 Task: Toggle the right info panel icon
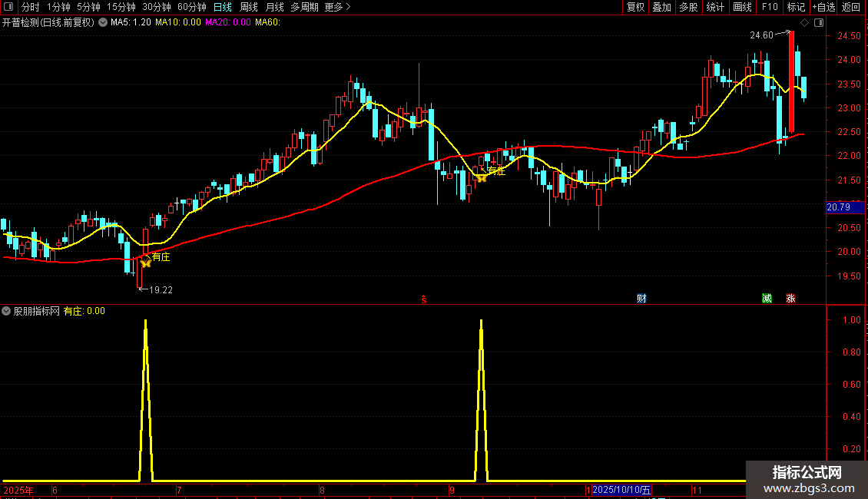(820, 23)
